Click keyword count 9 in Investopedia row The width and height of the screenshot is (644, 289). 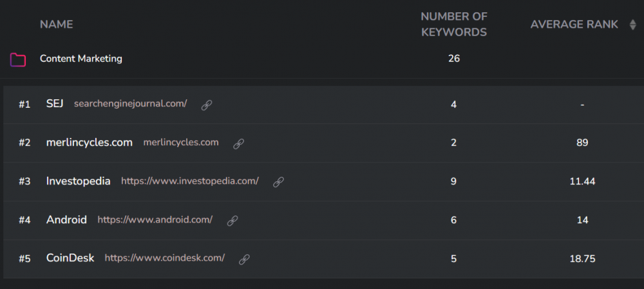[453, 181]
